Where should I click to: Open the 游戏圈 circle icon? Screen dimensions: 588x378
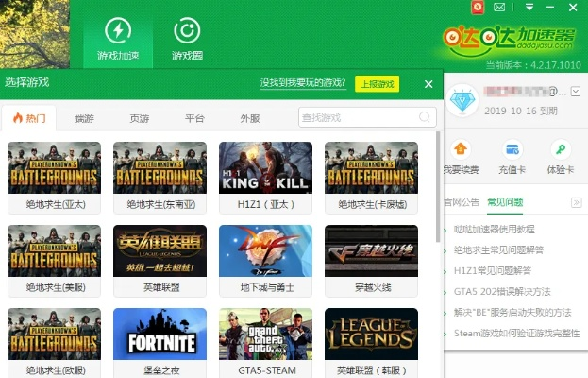[187, 31]
